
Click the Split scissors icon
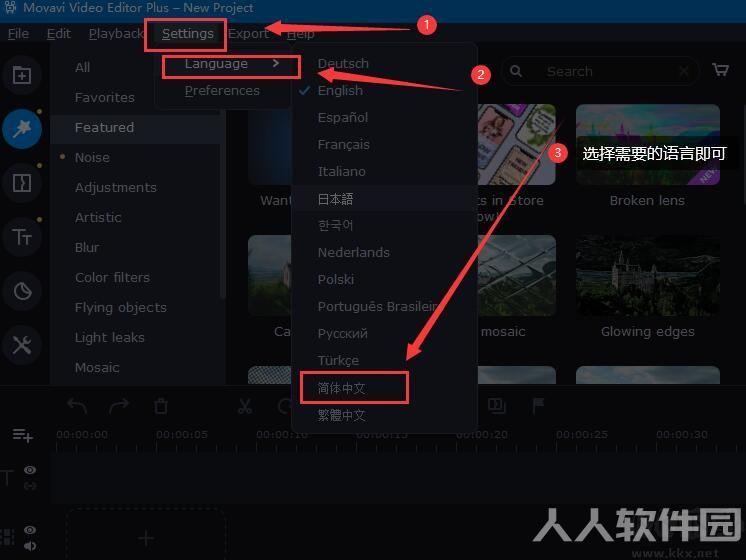click(245, 406)
